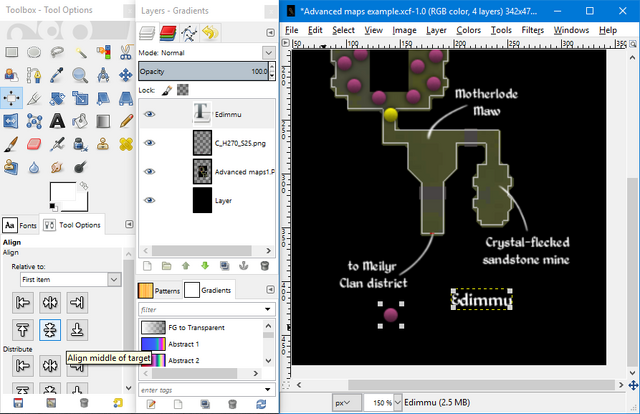The width and height of the screenshot is (640, 414).
Task: Select the Clone stamp tool
Action: click(x=103, y=144)
